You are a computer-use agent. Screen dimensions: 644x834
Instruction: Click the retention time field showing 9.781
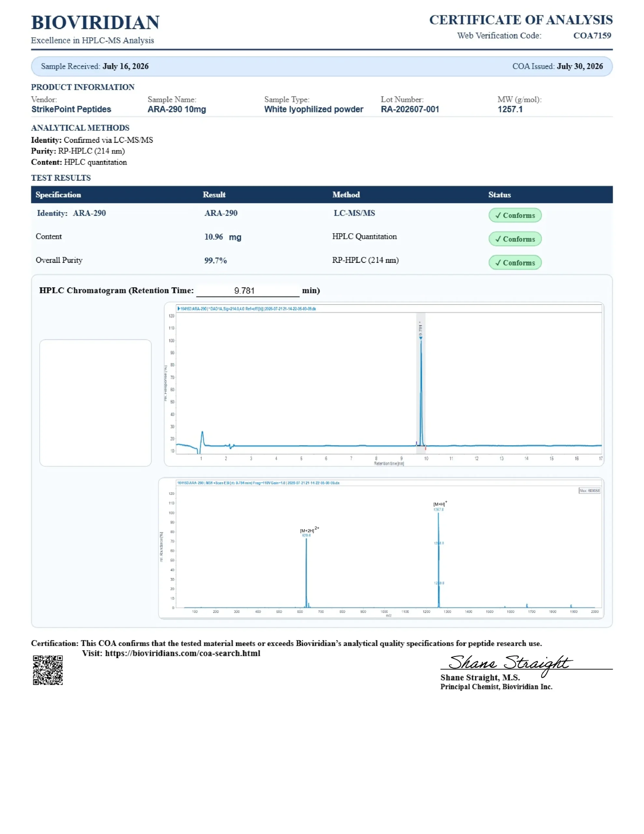click(x=248, y=291)
